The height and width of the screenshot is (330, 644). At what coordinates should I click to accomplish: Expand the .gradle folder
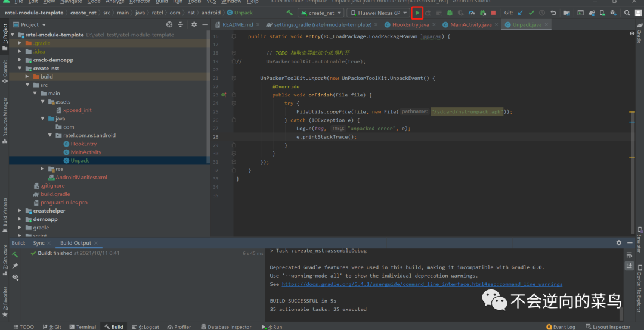[19, 43]
